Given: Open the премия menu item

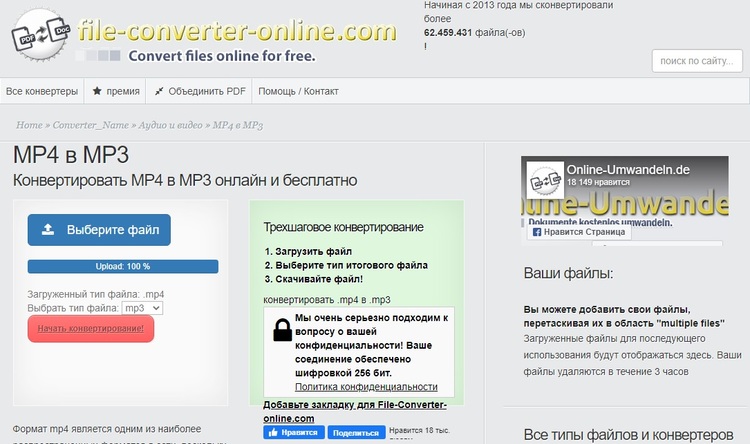Looking at the screenshot, I should [x=116, y=91].
